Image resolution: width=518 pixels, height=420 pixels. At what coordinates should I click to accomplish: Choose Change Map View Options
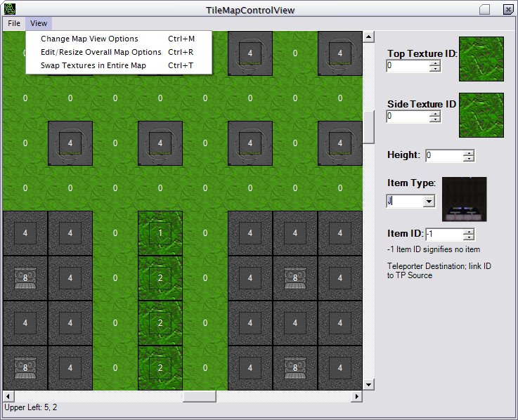(89, 39)
